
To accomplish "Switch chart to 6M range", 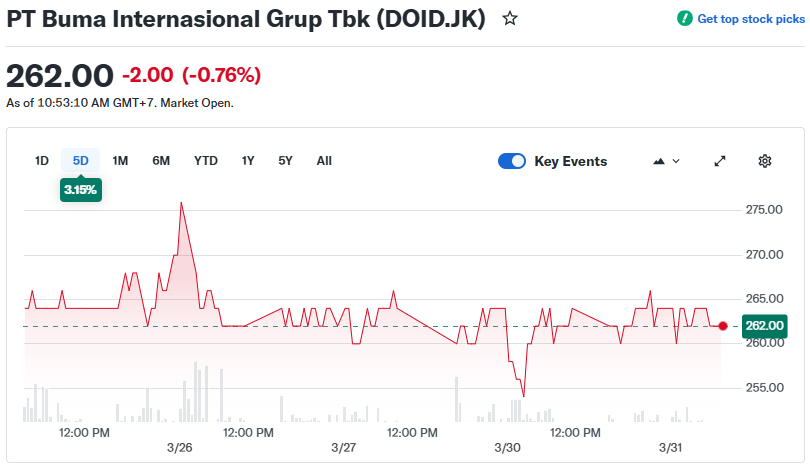I will (161, 161).
